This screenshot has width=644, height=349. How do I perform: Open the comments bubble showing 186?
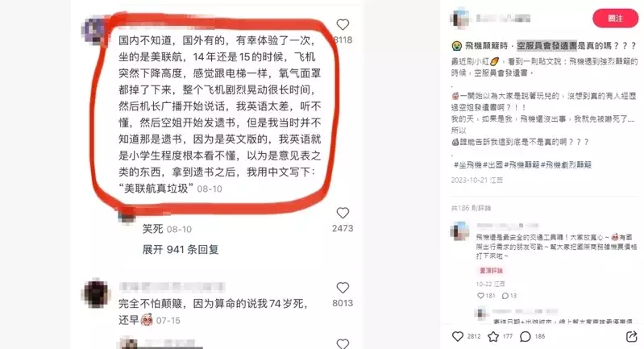pyautogui.click(x=526, y=337)
